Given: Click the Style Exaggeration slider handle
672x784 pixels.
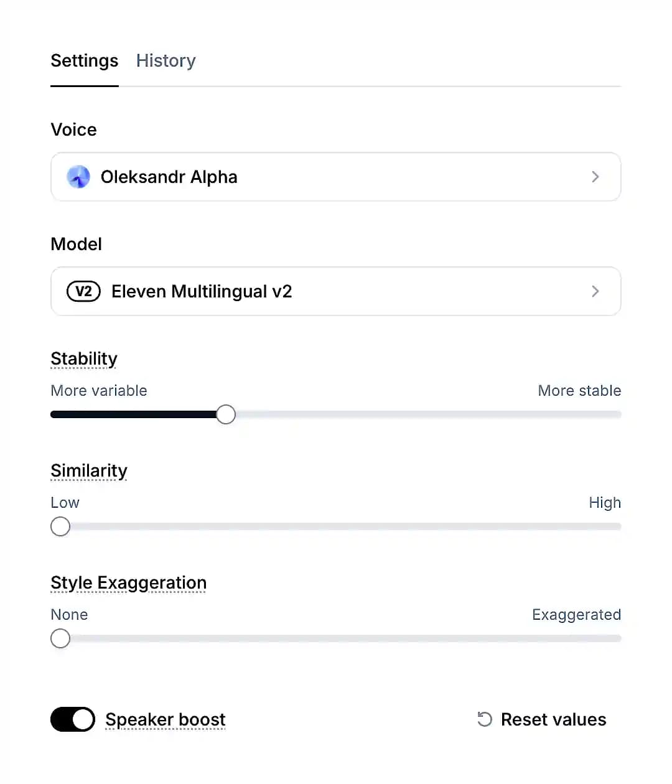Looking at the screenshot, I should tap(60, 638).
